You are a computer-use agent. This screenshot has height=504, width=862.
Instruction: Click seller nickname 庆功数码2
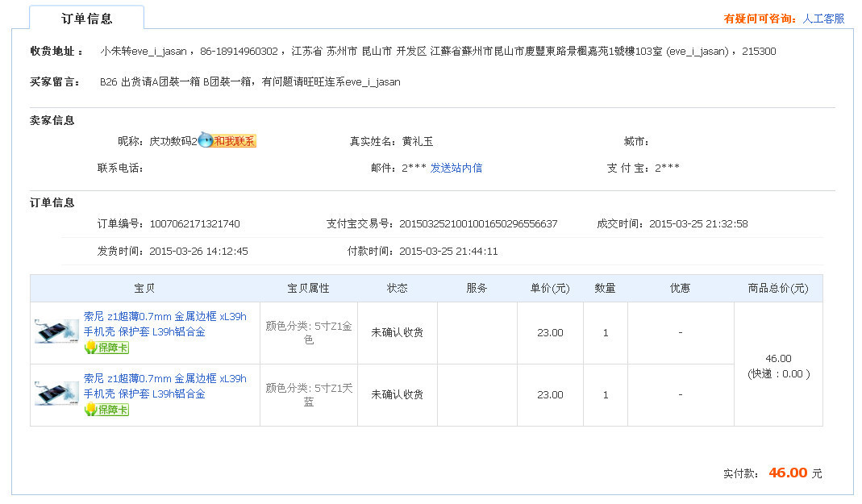coord(173,141)
